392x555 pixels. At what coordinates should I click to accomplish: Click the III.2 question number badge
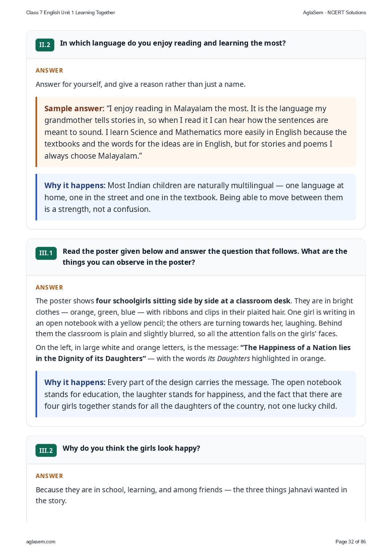tap(46, 450)
